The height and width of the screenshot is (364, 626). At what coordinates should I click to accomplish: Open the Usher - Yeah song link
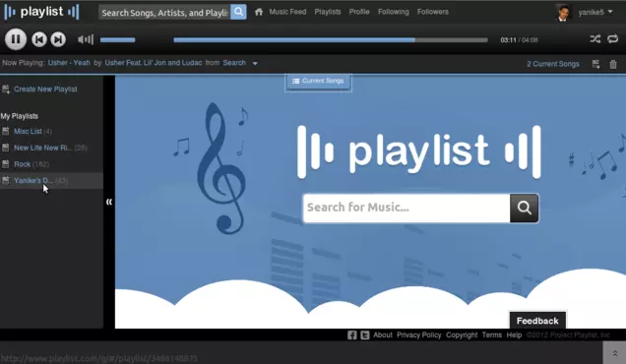pyautogui.click(x=69, y=63)
